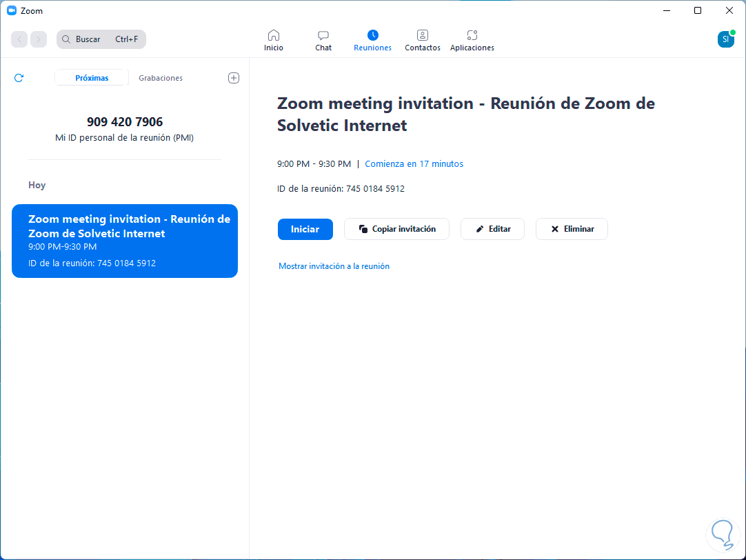The height and width of the screenshot is (560, 746).
Task: Click the personal meeting ID 909 420 7906
Action: [x=125, y=122]
